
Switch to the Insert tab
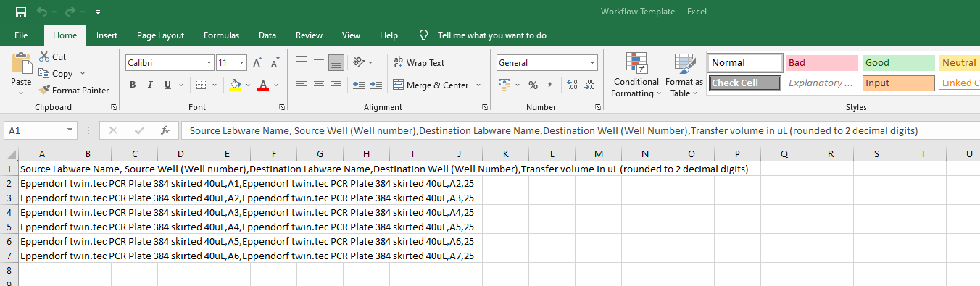(x=107, y=35)
